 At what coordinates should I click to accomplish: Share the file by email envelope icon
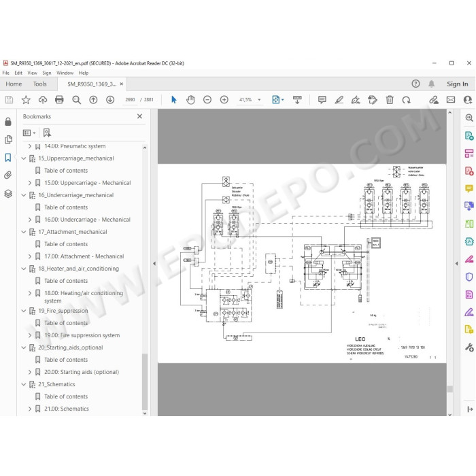pyautogui.click(x=451, y=99)
